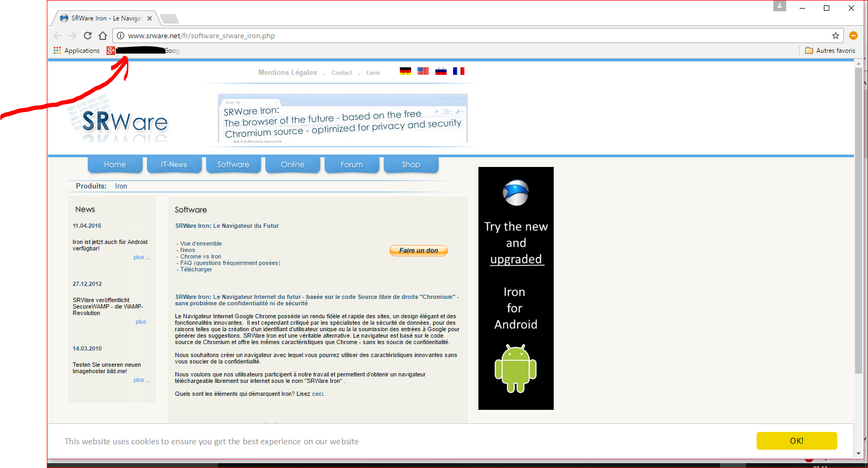This screenshot has width=868, height=468.
Task: Switch site language to Russian flag
Action: point(441,71)
